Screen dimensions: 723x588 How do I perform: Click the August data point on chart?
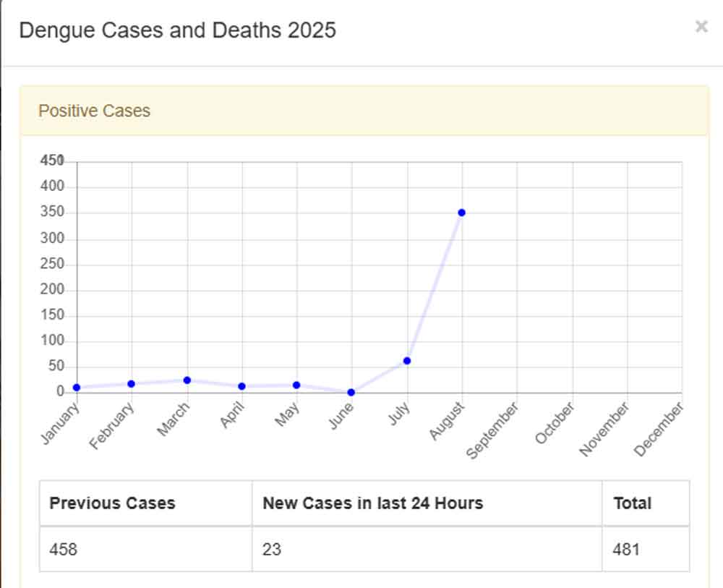[x=461, y=213]
